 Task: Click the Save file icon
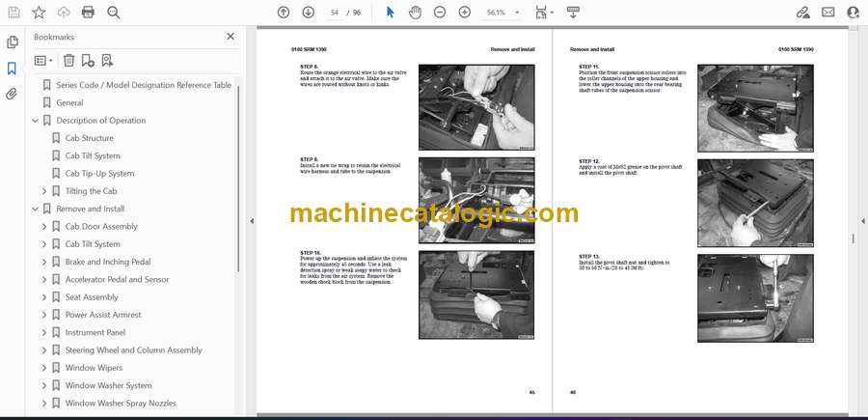14,13
